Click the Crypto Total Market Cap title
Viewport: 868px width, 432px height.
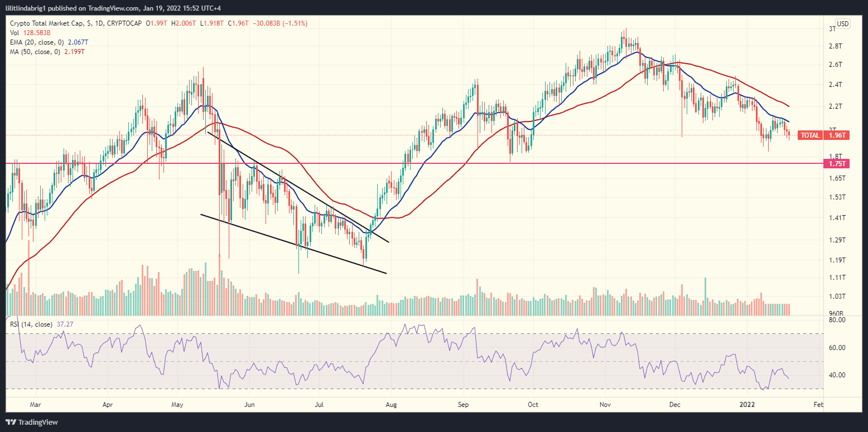(x=47, y=23)
